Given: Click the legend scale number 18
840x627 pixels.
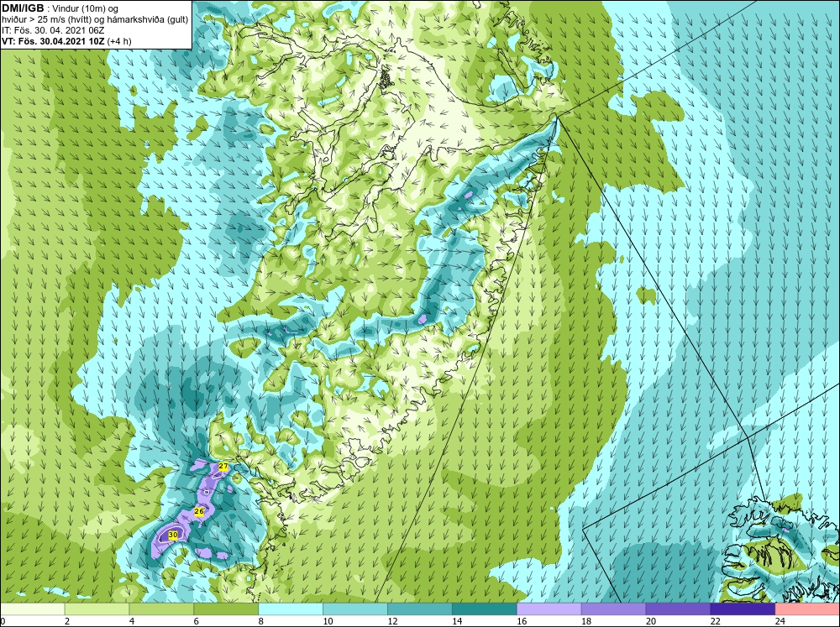Looking at the screenshot, I should (x=586, y=621).
